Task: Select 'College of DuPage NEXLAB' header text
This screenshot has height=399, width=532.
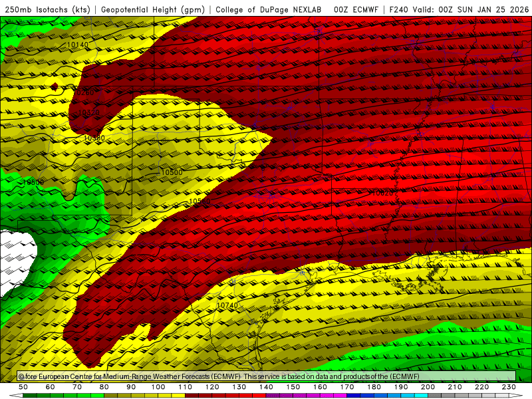Action: 269,9
